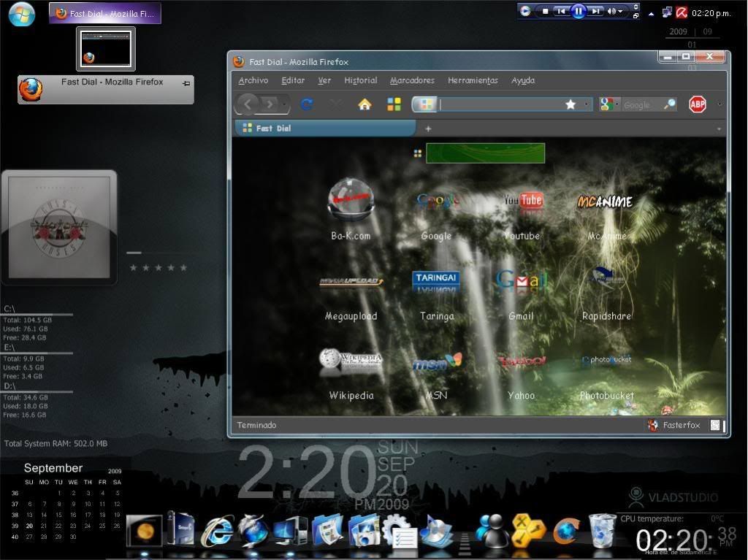Click the network computers tray icon
This screenshot has width=748, height=560.
[x=667, y=13]
